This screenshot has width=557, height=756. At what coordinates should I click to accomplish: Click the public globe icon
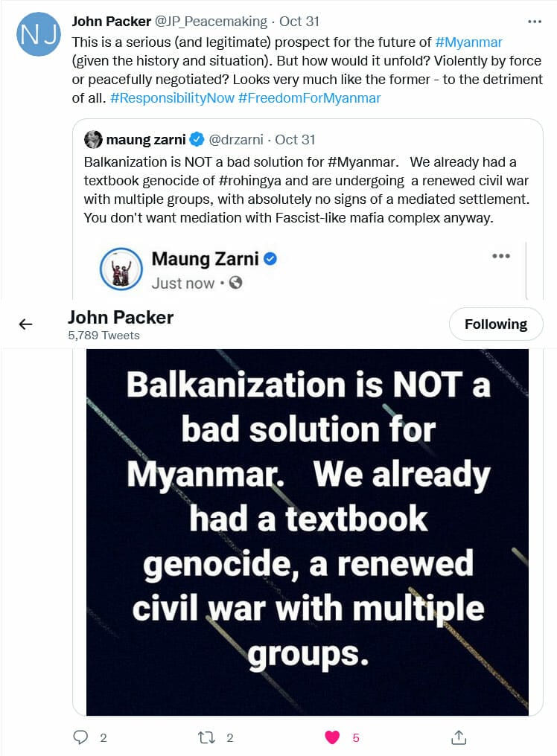pyautogui.click(x=236, y=283)
